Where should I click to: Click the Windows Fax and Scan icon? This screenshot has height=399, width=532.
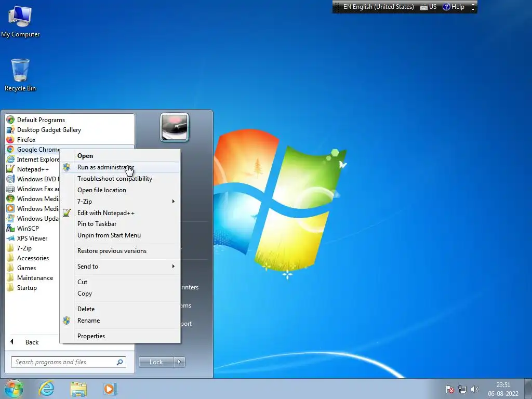10,189
